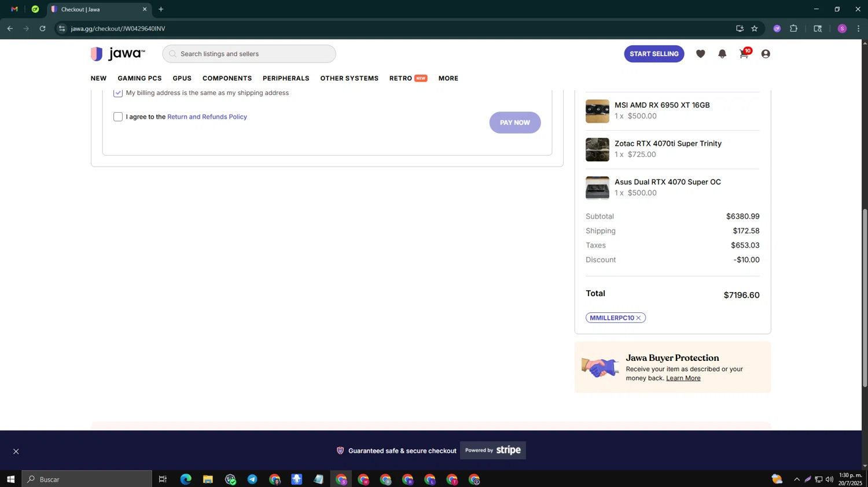Click the START SELLING button
Image resolution: width=868 pixels, height=487 pixels.
[x=654, y=54]
